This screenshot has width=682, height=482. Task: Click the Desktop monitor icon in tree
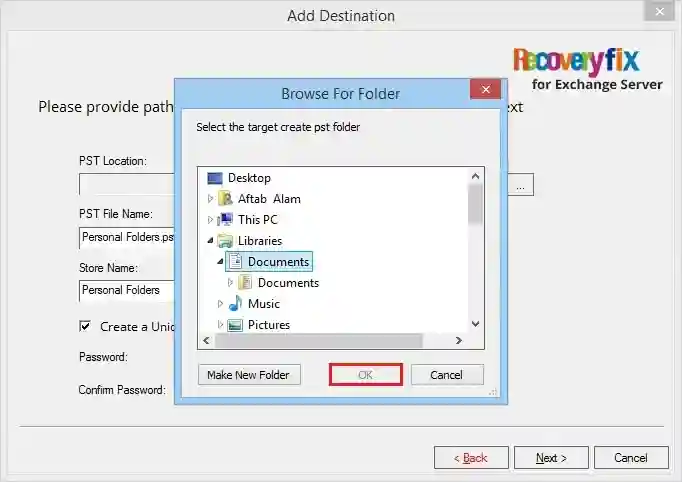coord(215,178)
